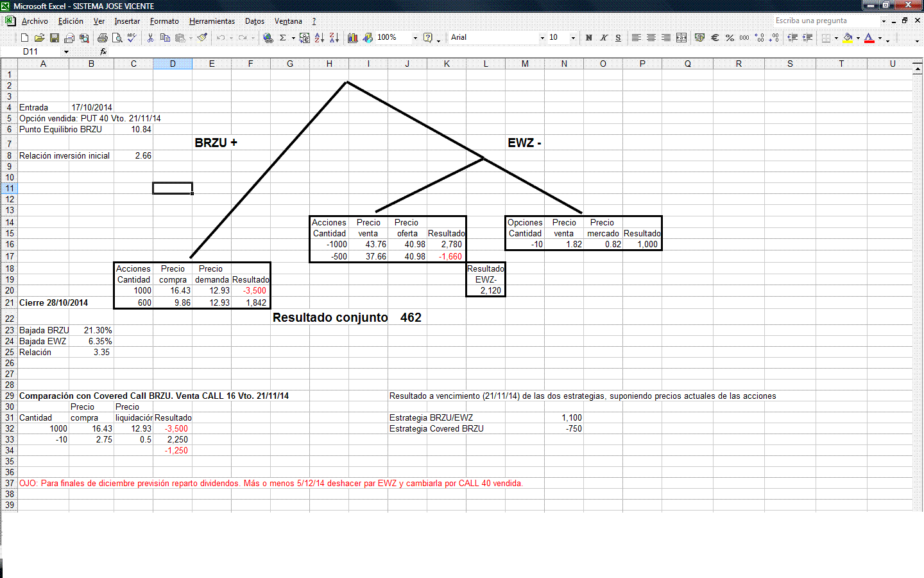Open the Formato menu
The width and height of the screenshot is (924, 578).
pyautogui.click(x=164, y=21)
